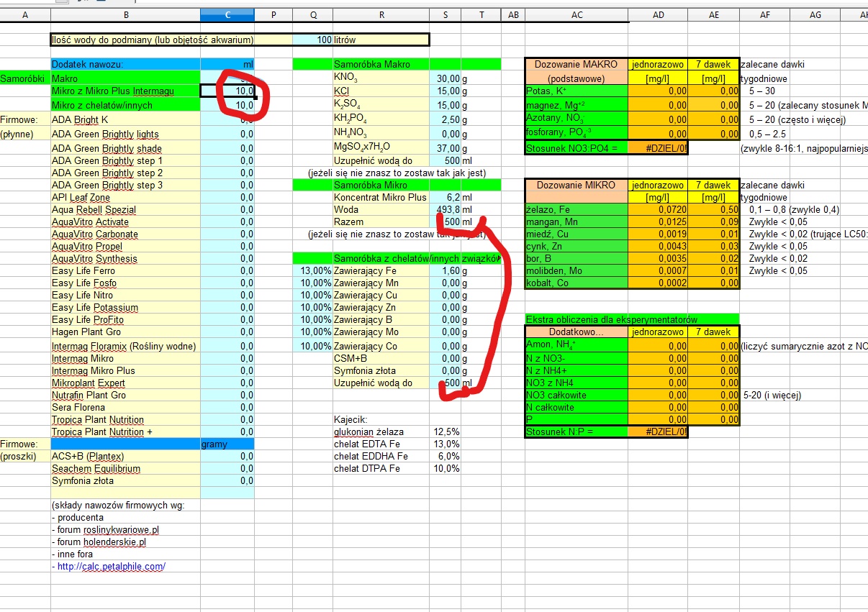
Task: Select column AE header
Action: (x=713, y=15)
